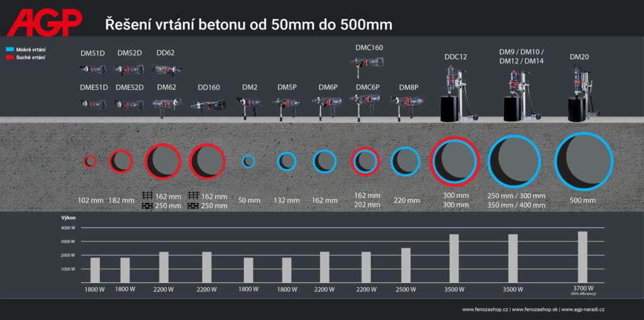
Task: Click the blue 220 mm hole circle
Action: point(406,162)
